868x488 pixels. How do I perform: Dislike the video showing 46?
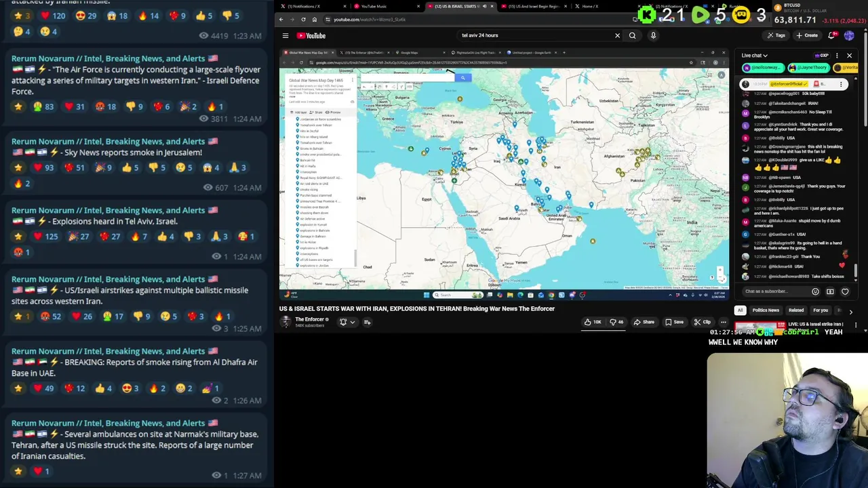(616, 322)
